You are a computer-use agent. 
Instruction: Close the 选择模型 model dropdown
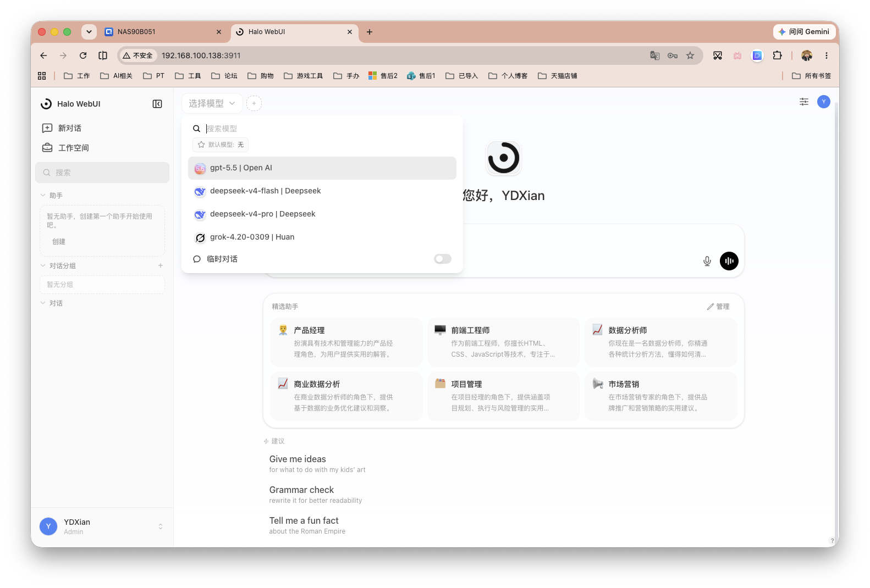[x=212, y=103]
